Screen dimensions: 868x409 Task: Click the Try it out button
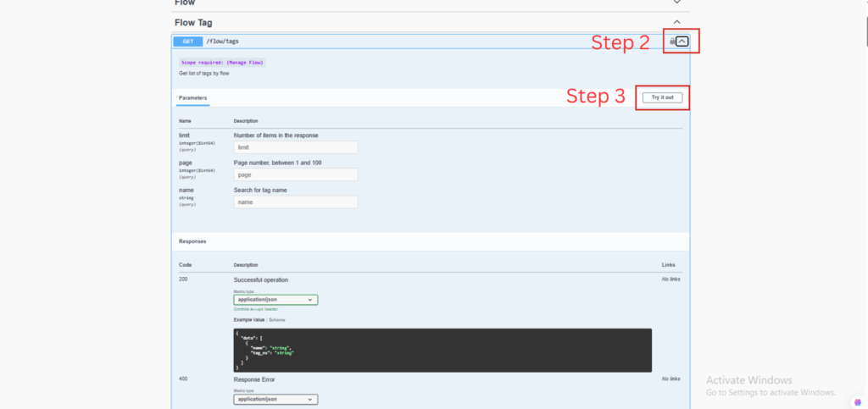tap(662, 97)
